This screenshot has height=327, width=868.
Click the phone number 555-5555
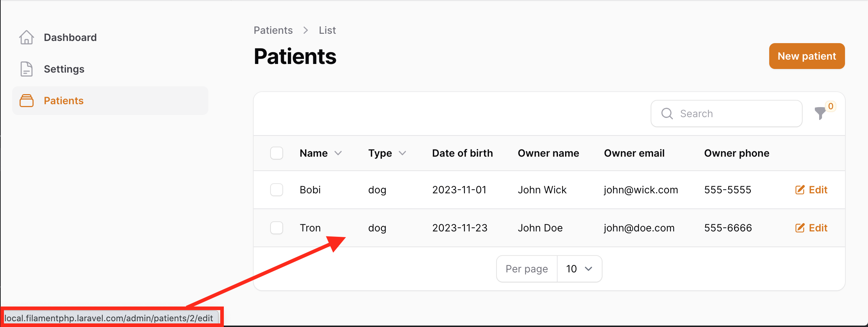tap(728, 190)
